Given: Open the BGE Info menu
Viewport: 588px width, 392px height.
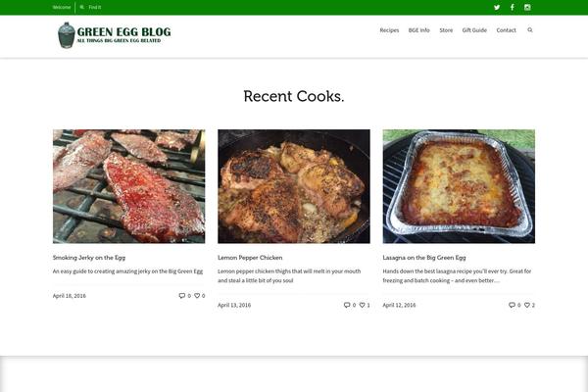Looking at the screenshot, I should pyautogui.click(x=418, y=30).
